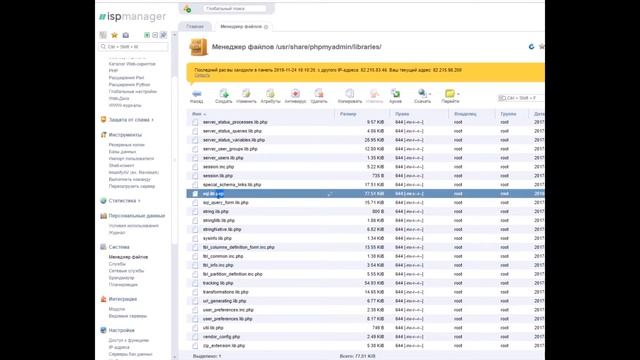Select the Менеджер файлов tab
This screenshot has width=640, height=360.
pos(241,27)
